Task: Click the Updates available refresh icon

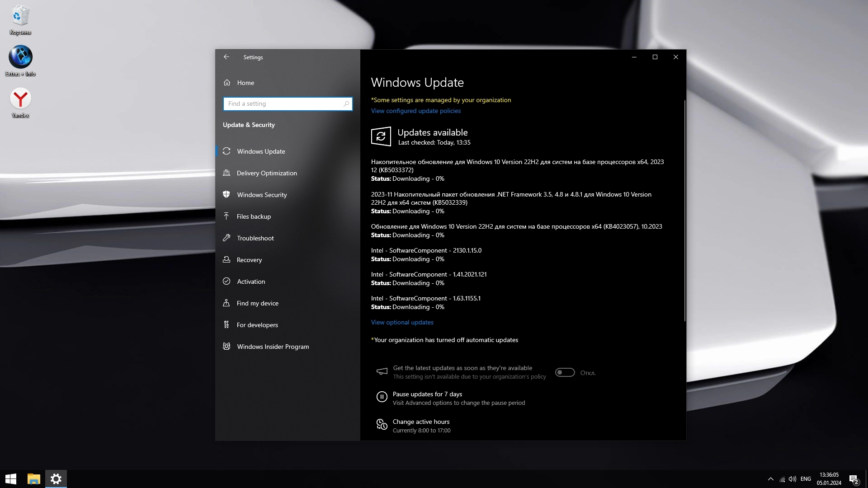Action: tap(381, 136)
